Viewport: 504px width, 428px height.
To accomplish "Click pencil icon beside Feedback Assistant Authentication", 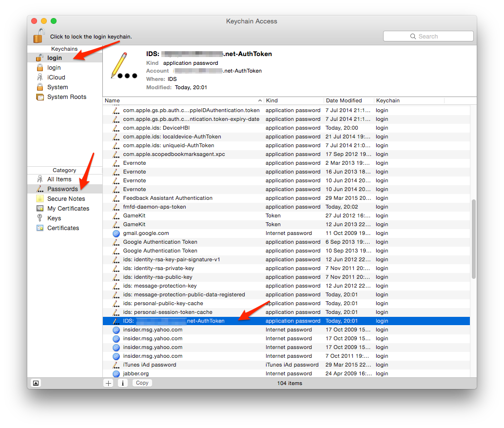I will pos(116,198).
